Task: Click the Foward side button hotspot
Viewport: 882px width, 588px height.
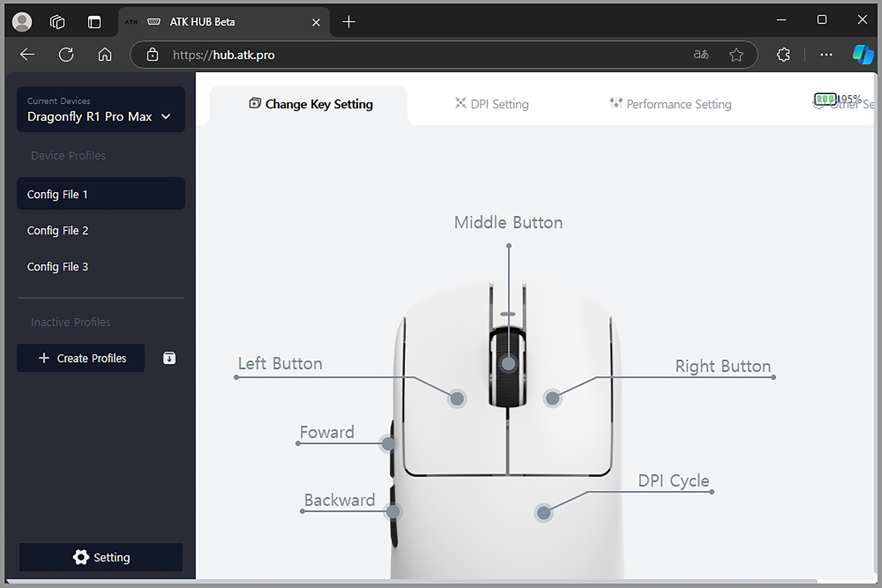Action: click(388, 443)
